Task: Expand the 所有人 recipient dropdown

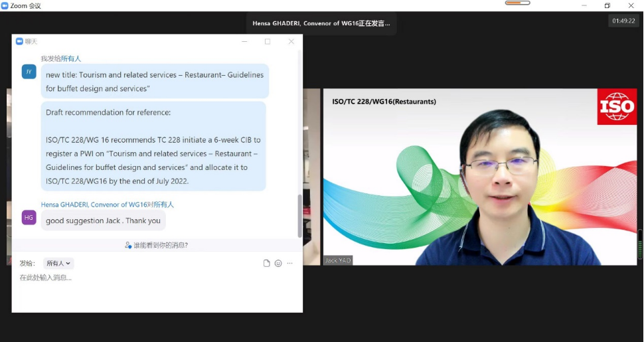Action: [x=58, y=263]
